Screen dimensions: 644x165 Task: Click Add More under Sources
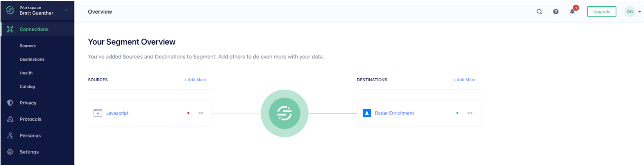(x=195, y=80)
